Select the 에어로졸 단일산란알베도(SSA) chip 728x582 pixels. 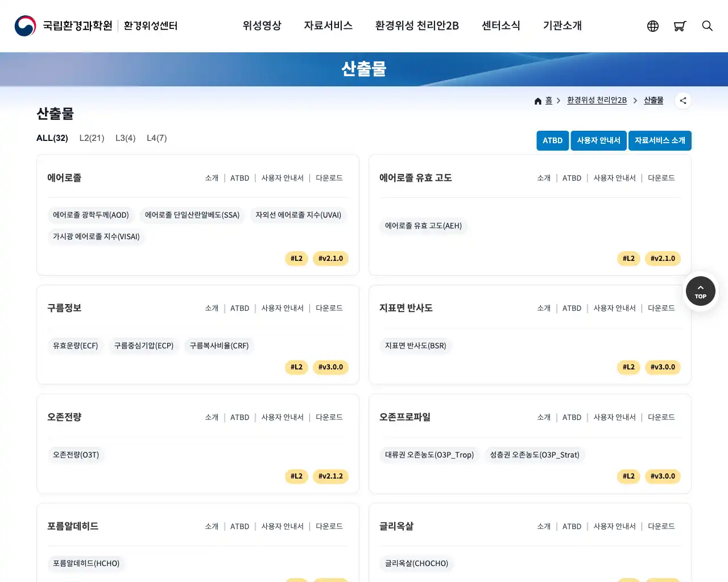click(x=192, y=215)
